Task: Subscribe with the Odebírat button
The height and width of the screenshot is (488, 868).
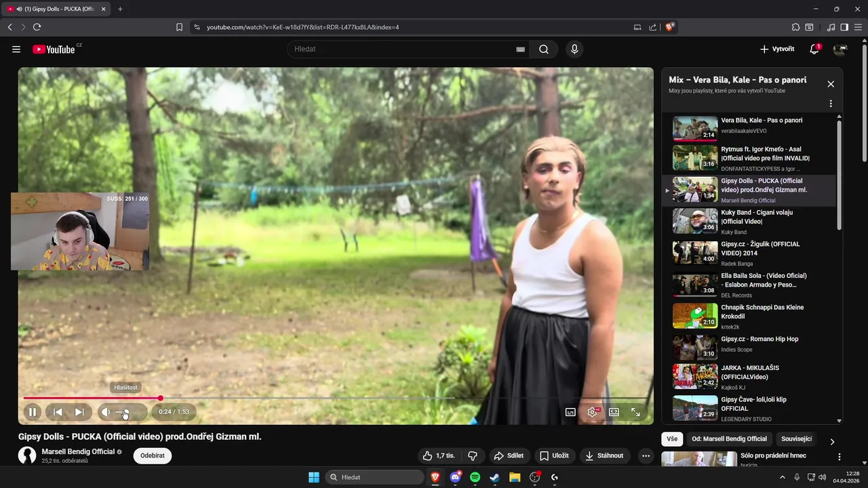Action: pos(153,455)
